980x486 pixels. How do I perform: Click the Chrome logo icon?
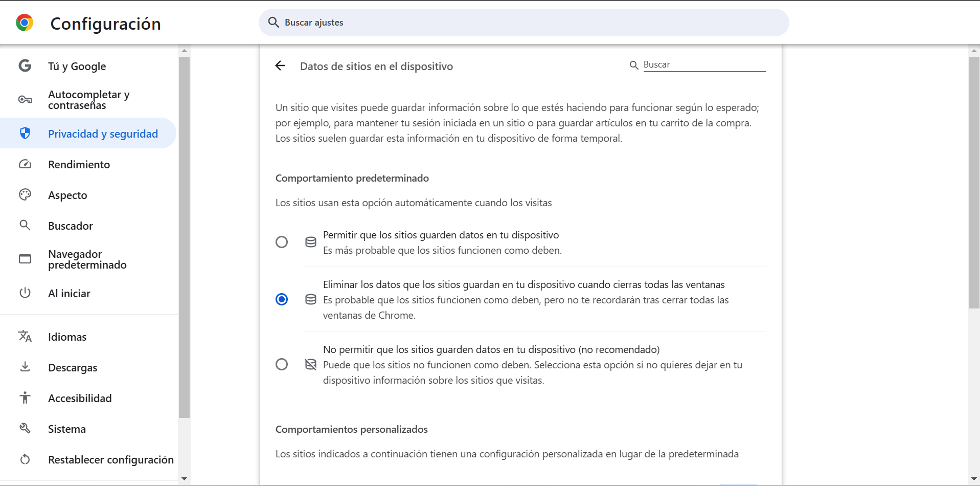[x=25, y=23]
